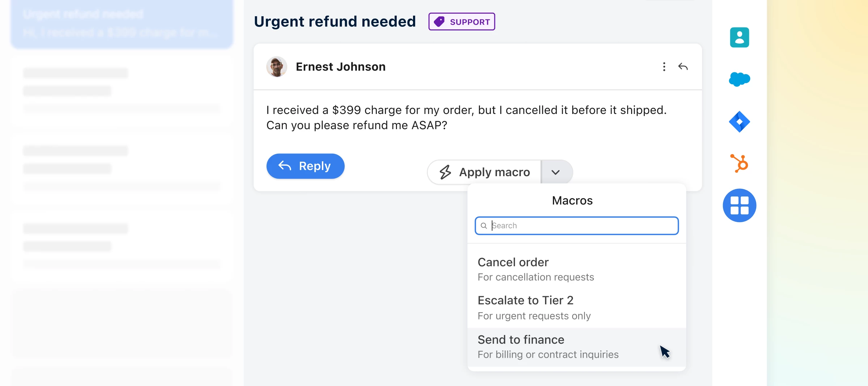This screenshot has width=868, height=386.
Task: Open the apps grid icon in sidebar
Action: click(x=740, y=205)
